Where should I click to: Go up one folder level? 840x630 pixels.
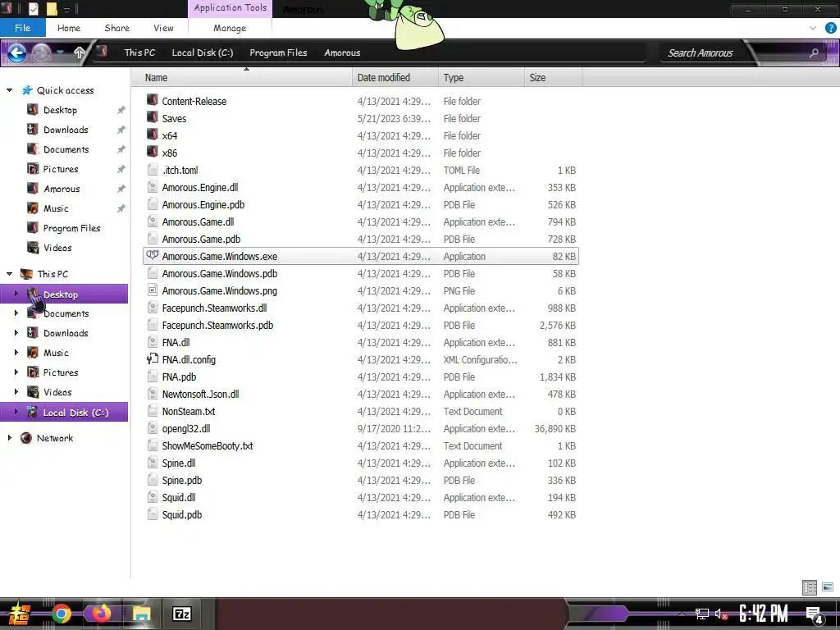coord(80,52)
